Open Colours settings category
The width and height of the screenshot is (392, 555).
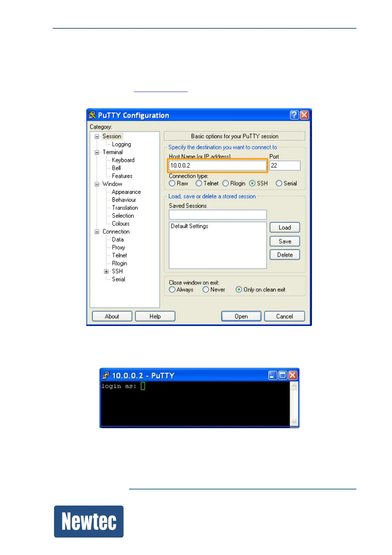(x=121, y=223)
